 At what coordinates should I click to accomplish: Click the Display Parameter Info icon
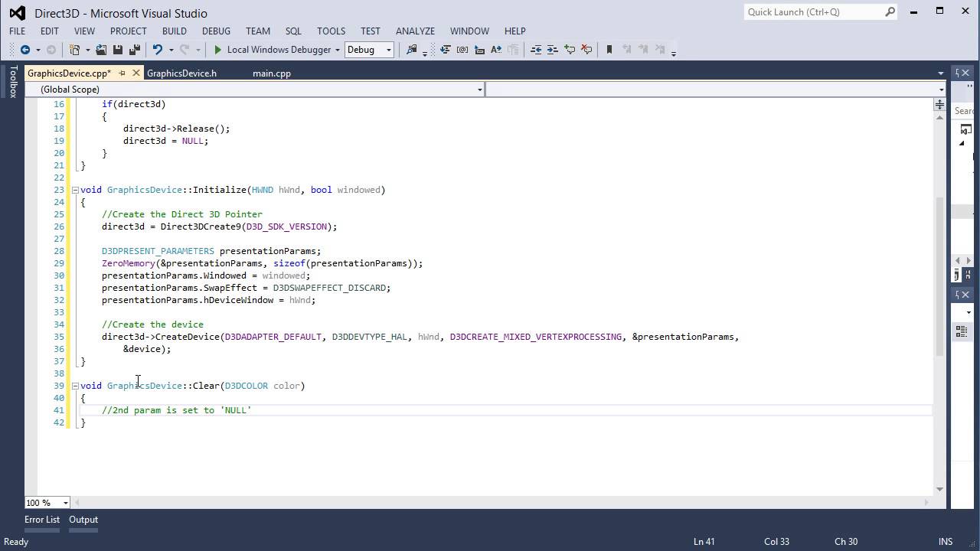click(x=462, y=50)
